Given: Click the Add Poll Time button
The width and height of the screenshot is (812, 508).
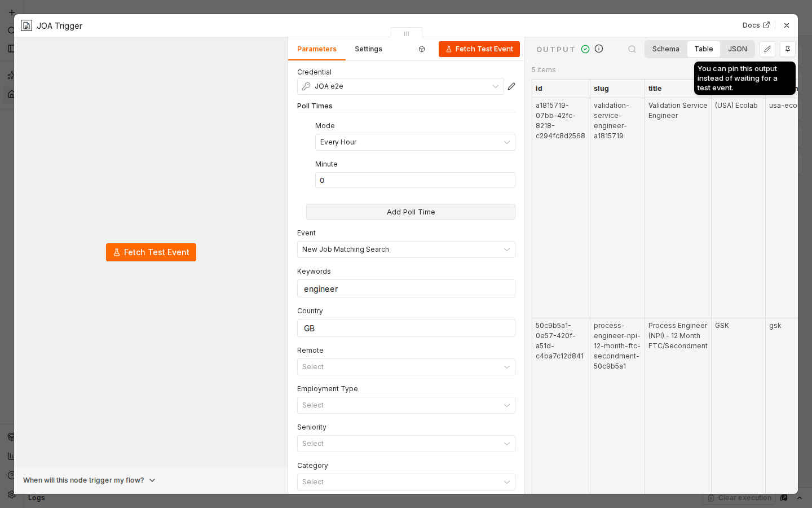Looking at the screenshot, I should coord(411,212).
